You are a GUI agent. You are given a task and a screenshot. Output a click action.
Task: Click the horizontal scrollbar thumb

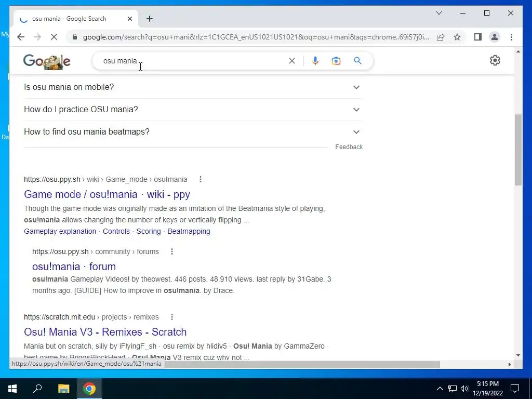pyautogui.click(x=303, y=364)
